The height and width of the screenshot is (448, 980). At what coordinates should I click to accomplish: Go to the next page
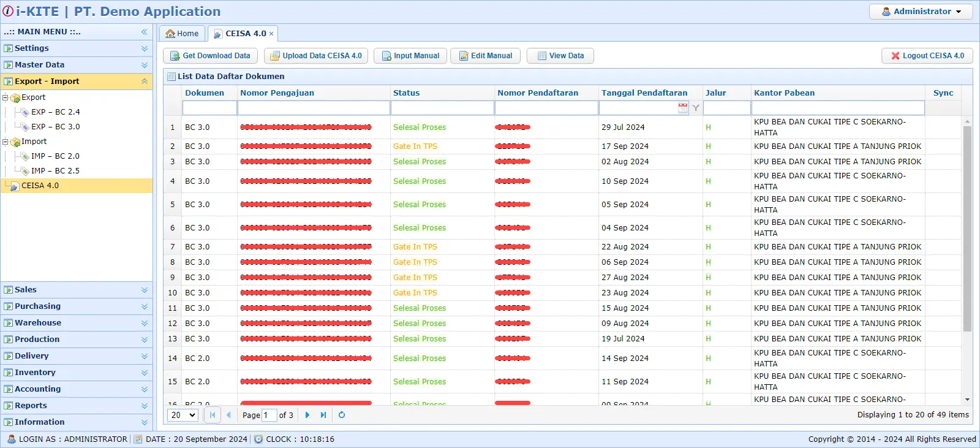pos(307,415)
